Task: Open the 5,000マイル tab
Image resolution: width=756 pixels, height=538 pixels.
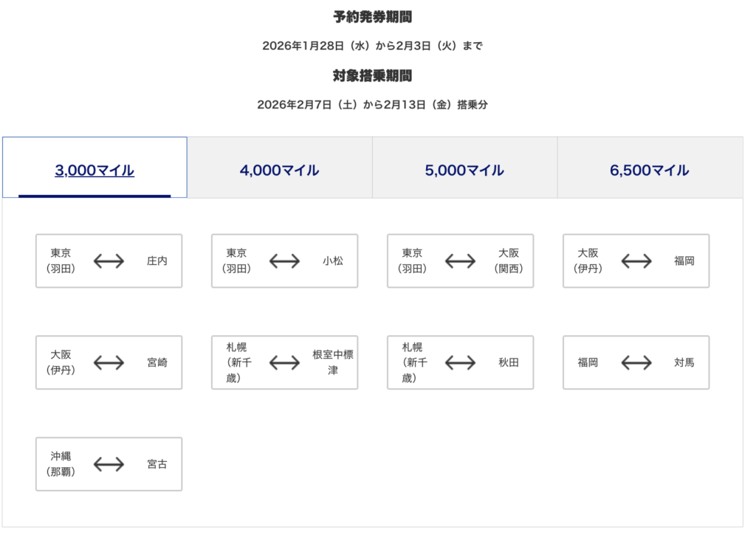Action: [x=464, y=170]
